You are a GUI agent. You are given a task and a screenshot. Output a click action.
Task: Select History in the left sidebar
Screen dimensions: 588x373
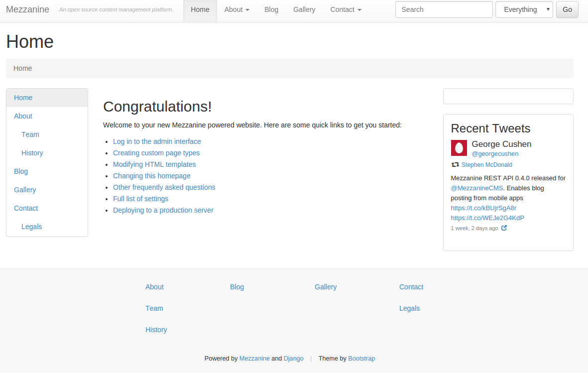(32, 153)
